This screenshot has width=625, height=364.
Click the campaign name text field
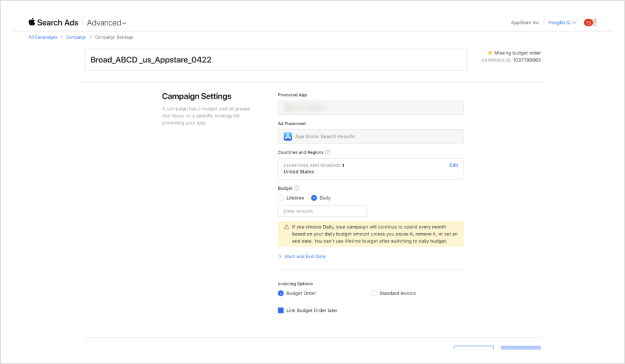pyautogui.click(x=275, y=60)
